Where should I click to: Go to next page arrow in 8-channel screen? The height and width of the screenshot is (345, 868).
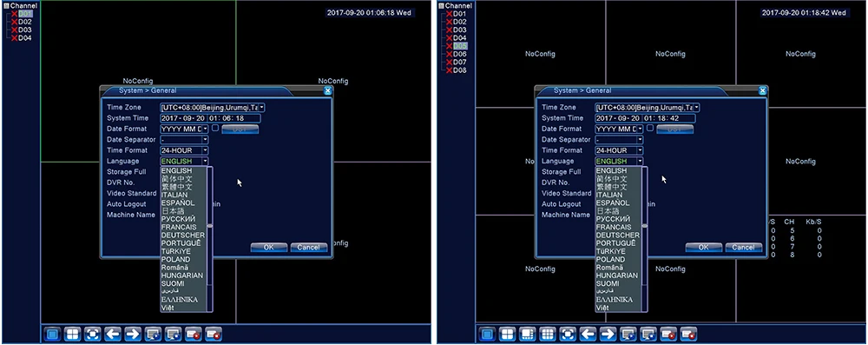pos(608,334)
